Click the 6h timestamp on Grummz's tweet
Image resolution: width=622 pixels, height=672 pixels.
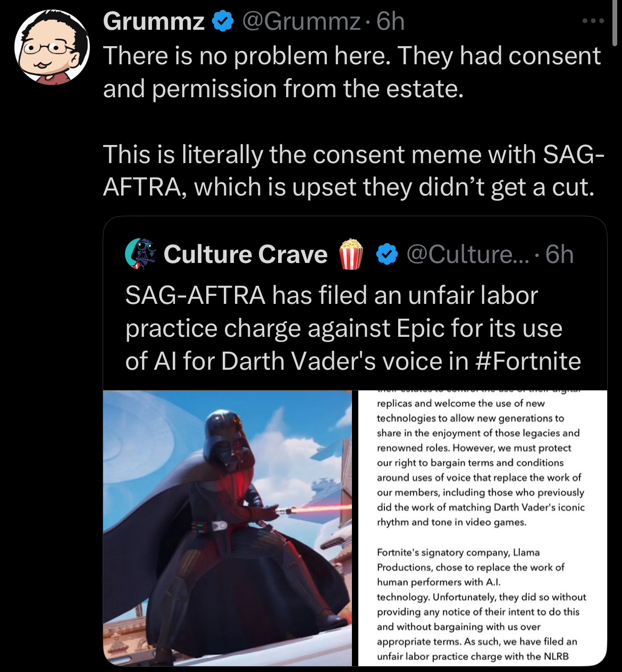(391, 22)
